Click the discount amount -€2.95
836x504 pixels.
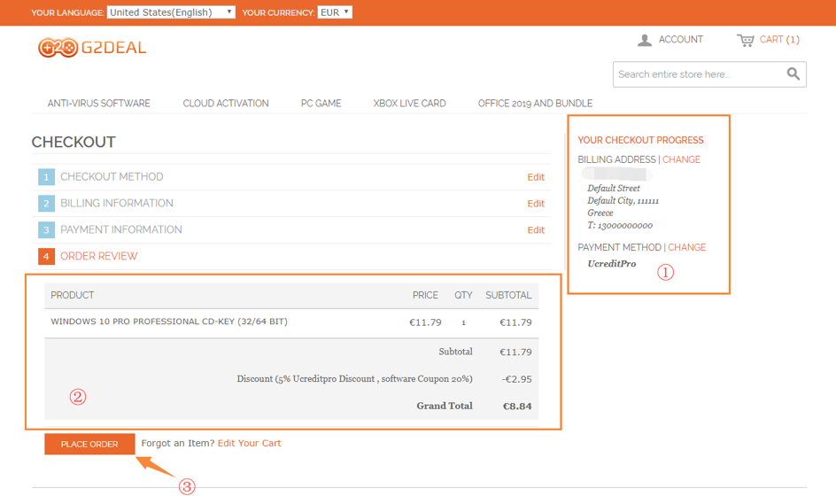click(516, 379)
